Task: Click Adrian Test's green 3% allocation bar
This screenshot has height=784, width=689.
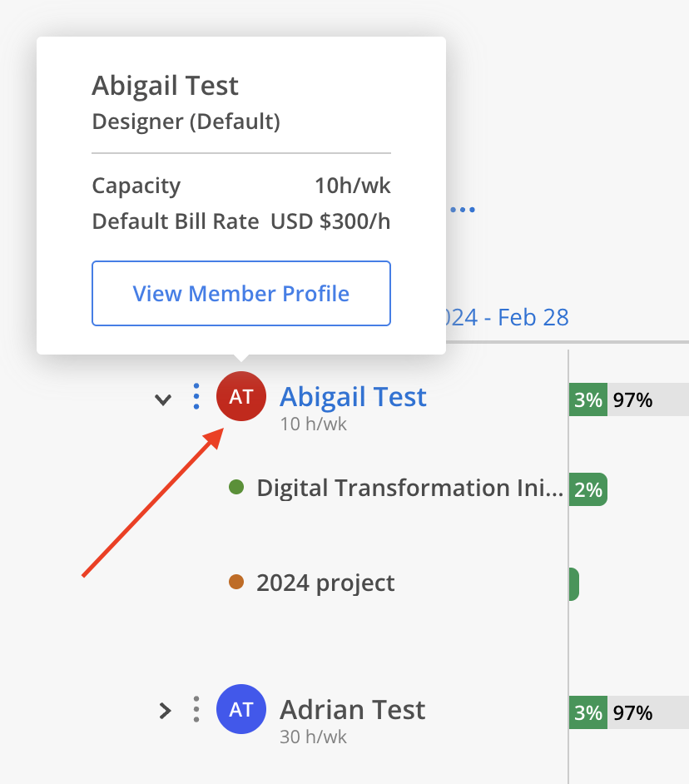Action: [587, 712]
